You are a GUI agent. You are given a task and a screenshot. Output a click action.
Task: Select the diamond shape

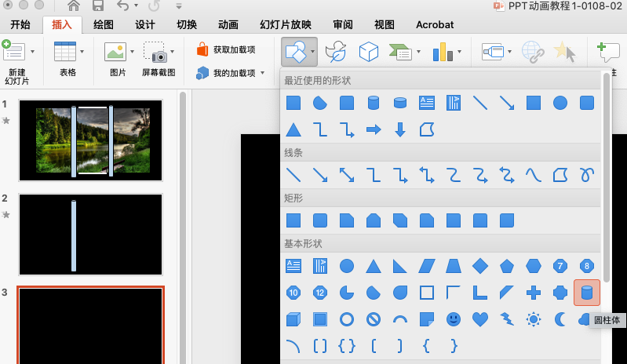479,266
